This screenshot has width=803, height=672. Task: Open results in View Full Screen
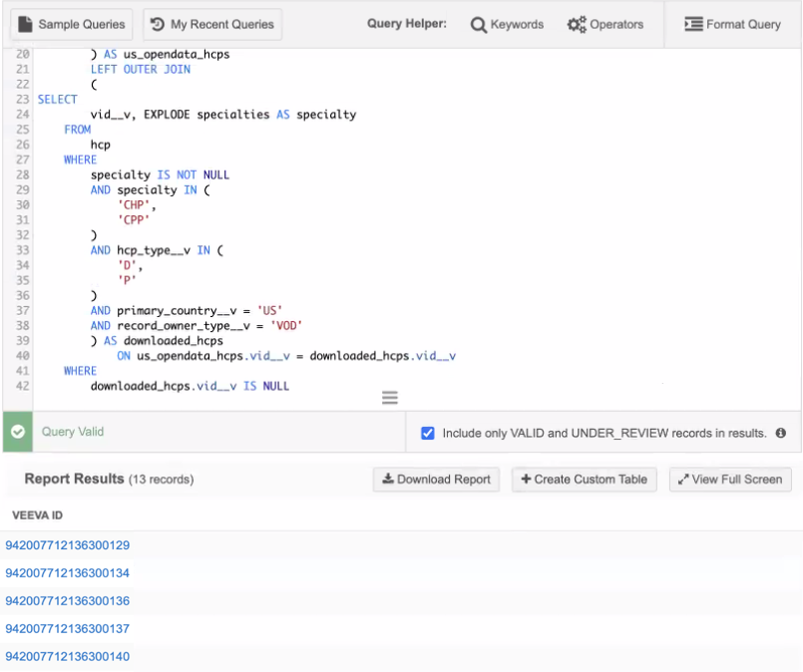[x=729, y=480]
